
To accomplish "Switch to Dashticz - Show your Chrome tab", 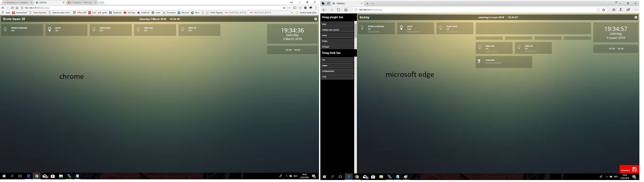I will pyautogui.click(x=82, y=2).
